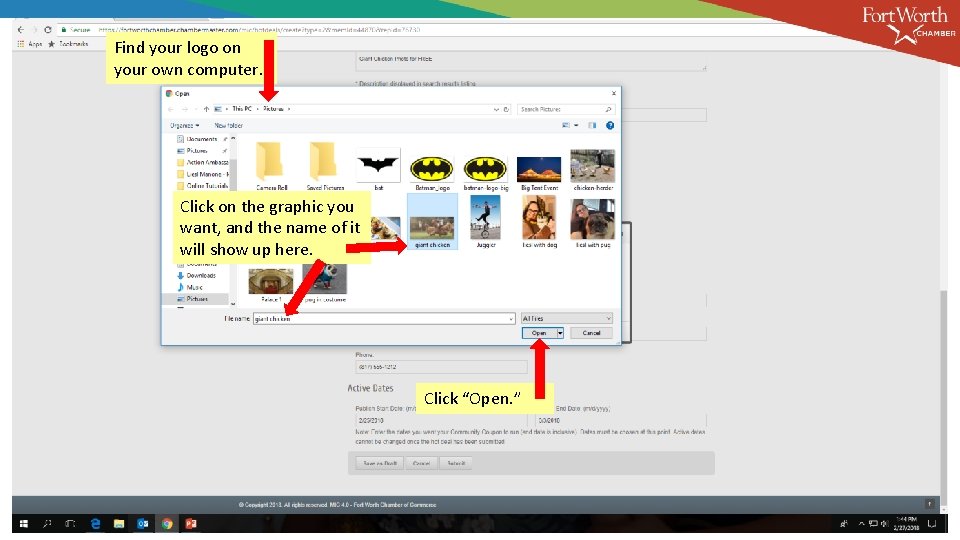Open File Explorer from the taskbar
960x540 pixels.
point(119,523)
